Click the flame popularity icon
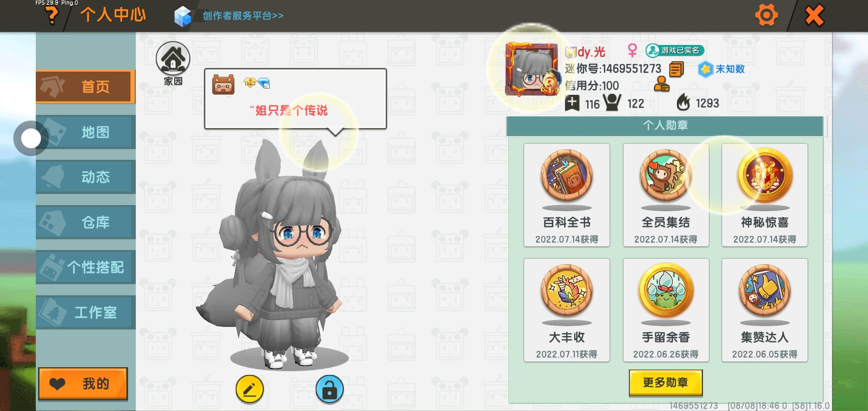The width and height of the screenshot is (868, 411). [x=683, y=103]
